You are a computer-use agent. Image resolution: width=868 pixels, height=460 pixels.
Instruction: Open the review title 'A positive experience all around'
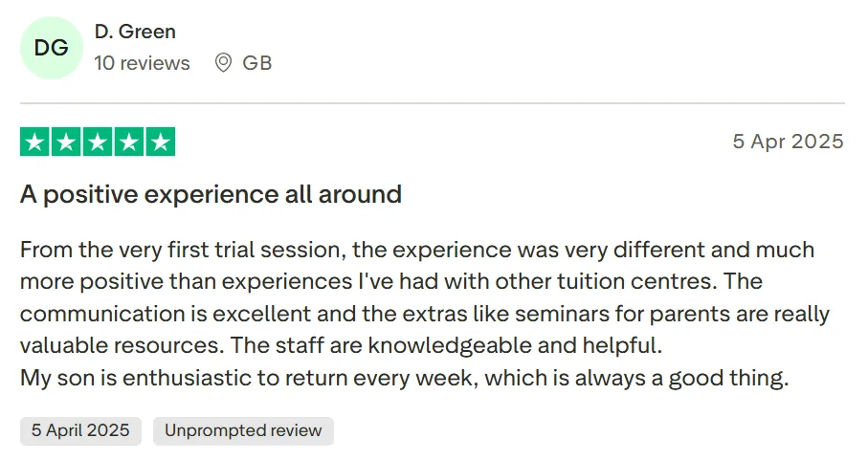coord(211,195)
